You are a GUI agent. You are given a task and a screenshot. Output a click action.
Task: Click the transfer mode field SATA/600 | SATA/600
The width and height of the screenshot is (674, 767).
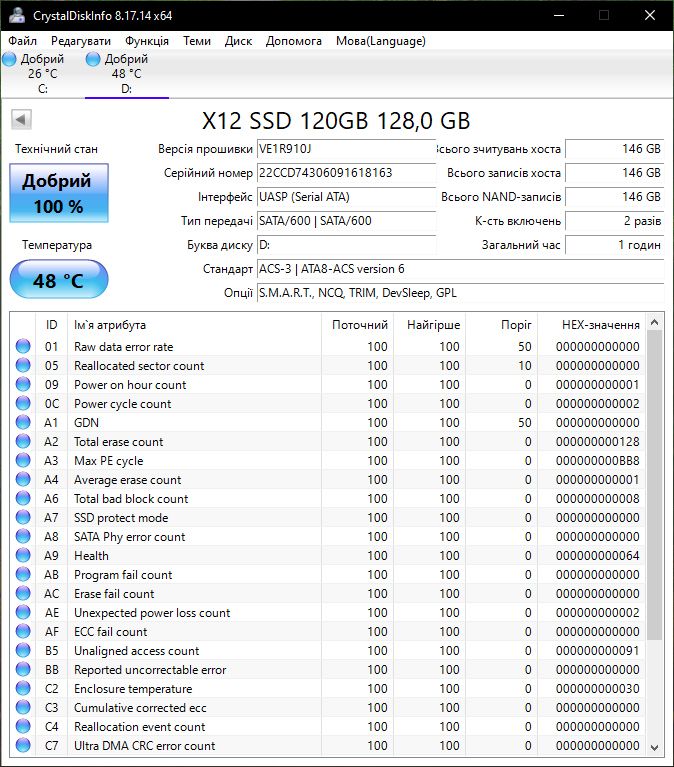point(346,221)
